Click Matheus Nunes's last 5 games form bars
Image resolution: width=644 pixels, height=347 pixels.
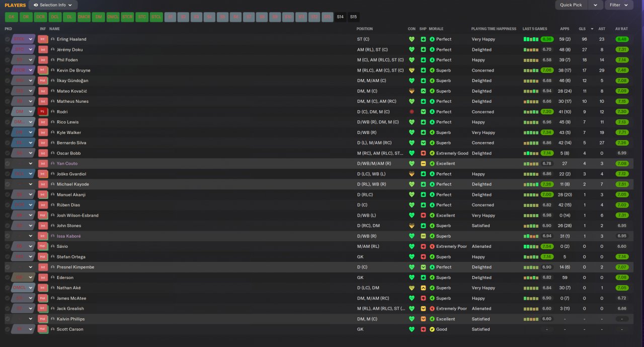(x=531, y=101)
